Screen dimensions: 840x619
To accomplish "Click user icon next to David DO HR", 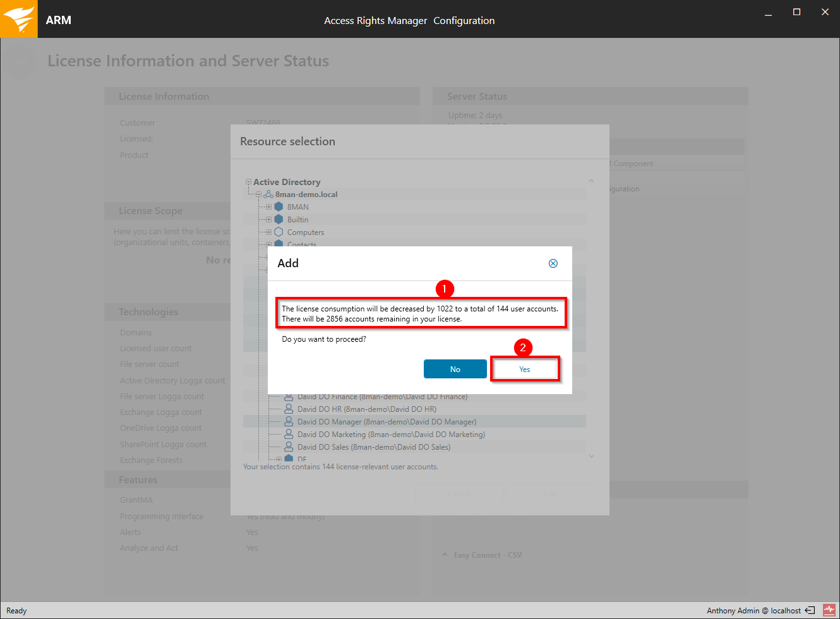I will pyautogui.click(x=289, y=409).
